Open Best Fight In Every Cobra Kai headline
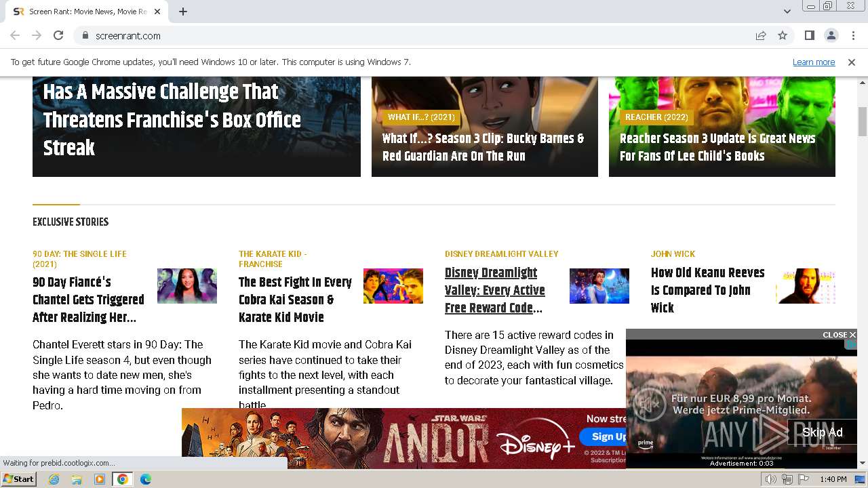The width and height of the screenshot is (868, 488). 295,300
